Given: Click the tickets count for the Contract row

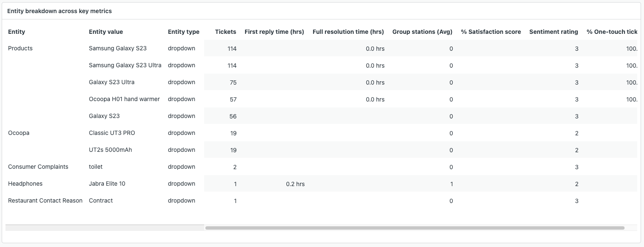Looking at the screenshot, I should click(x=235, y=201).
